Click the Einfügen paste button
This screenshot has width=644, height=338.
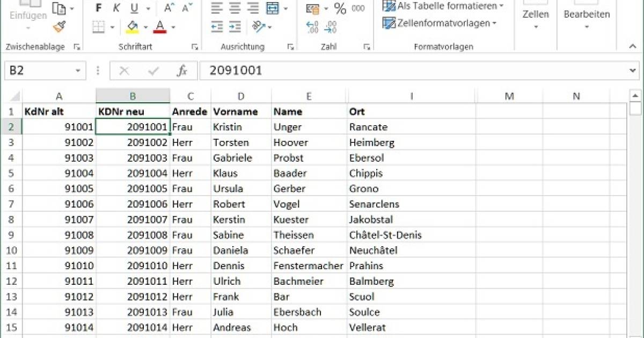[x=28, y=15]
